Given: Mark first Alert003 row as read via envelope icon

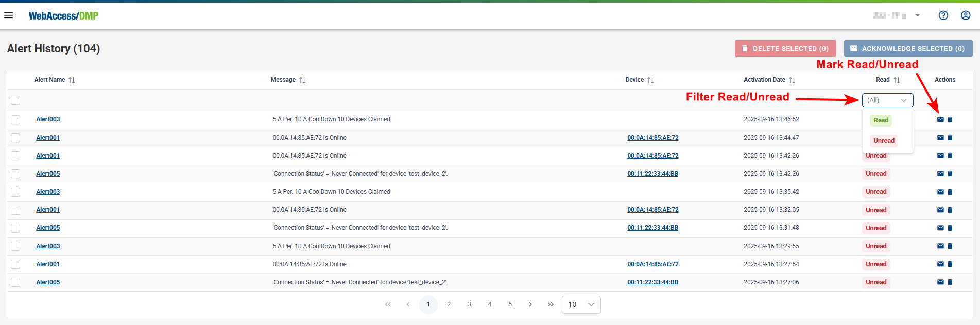Looking at the screenshot, I should click(940, 119).
